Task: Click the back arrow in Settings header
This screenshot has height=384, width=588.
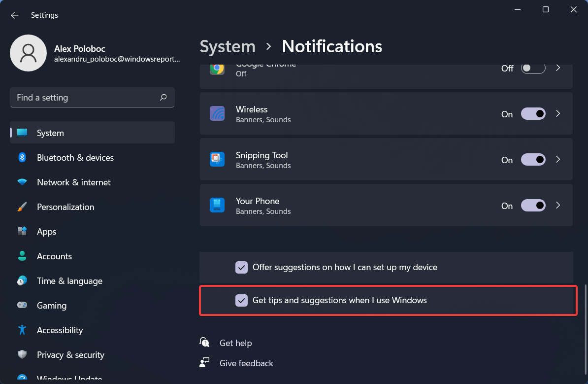Action: (15, 15)
